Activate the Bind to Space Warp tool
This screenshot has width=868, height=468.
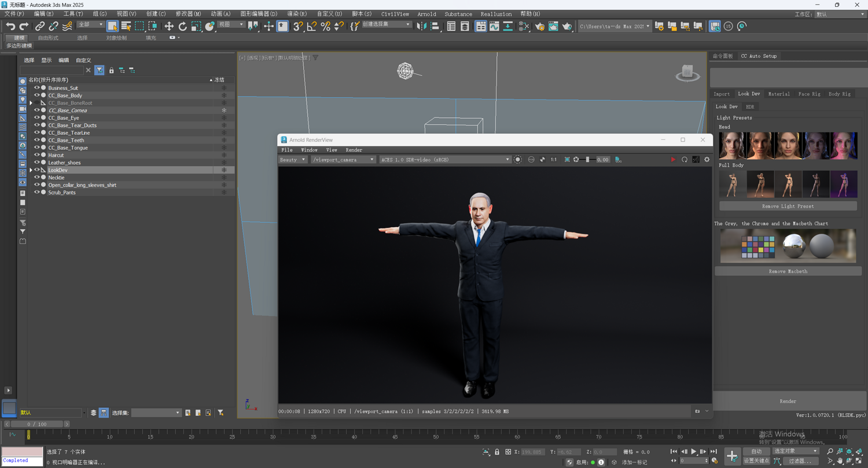[x=67, y=26]
